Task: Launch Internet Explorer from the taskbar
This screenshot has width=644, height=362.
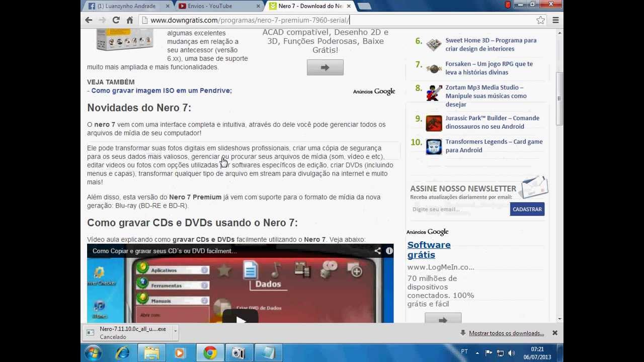Action: [122, 353]
